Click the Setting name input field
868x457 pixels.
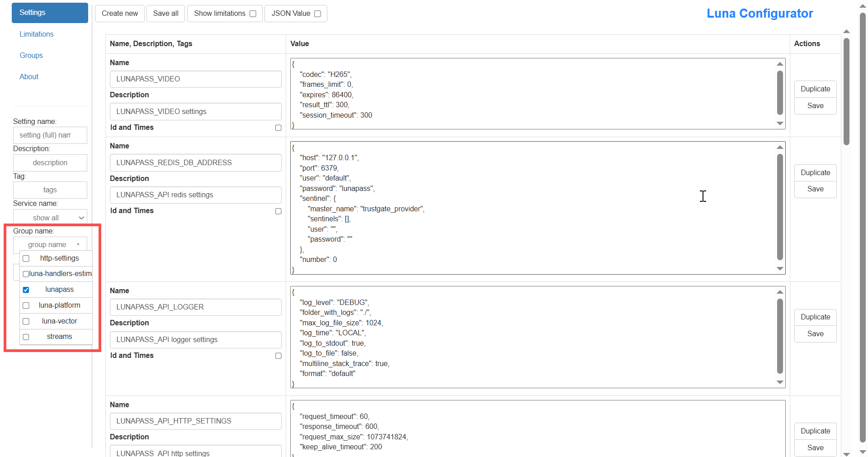(50, 135)
